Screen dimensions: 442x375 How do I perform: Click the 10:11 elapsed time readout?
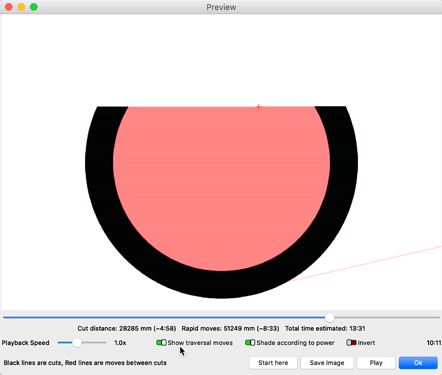pyautogui.click(x=434, y=343)
